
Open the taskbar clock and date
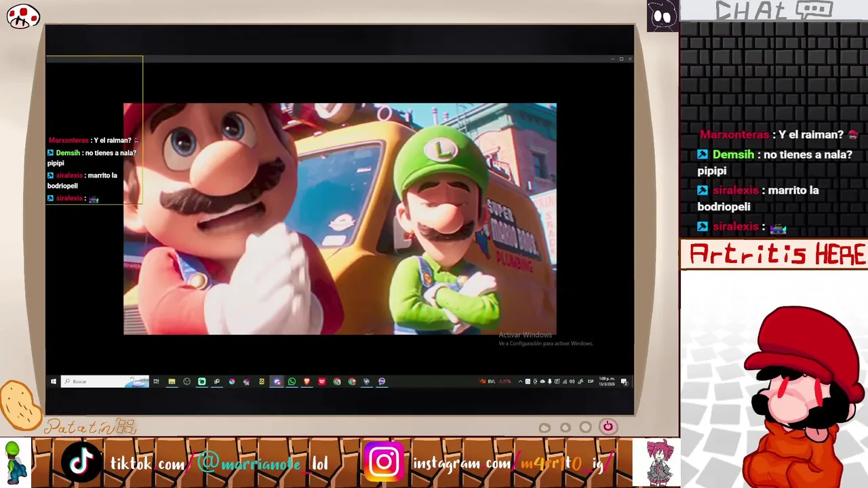click(607, 382)
